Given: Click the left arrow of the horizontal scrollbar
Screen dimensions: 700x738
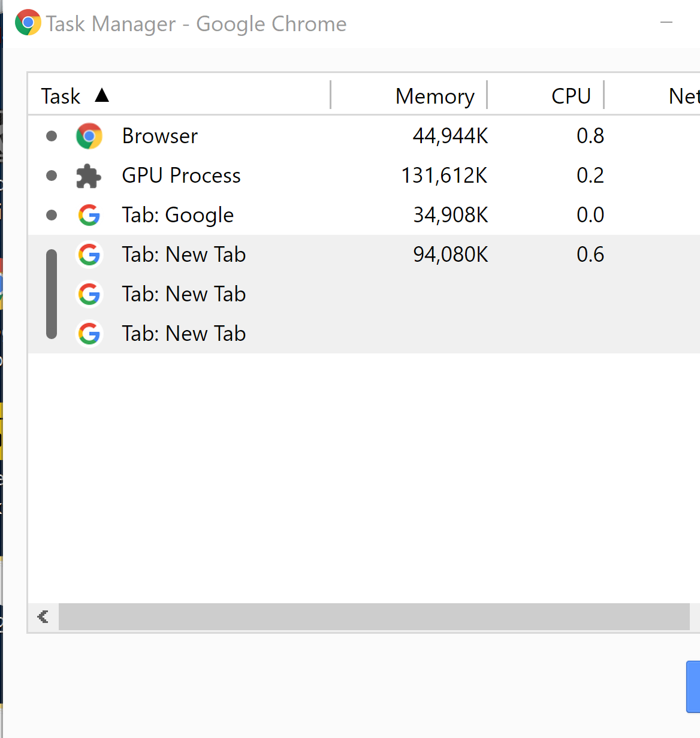Looking at the screenshot, I should 42,616.
